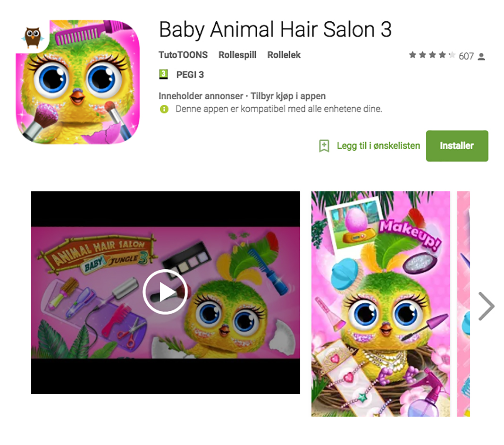Open the TutoTOONS developer page
The image size is (504, 445).
(x=183, y=55)
